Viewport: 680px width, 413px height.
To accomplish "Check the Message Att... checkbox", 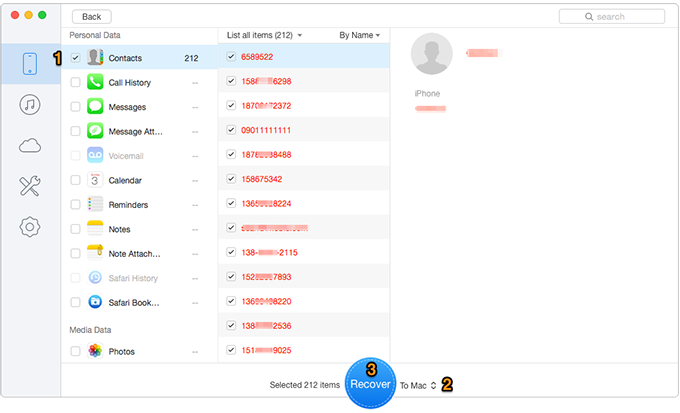I will [x=75, y=131].
